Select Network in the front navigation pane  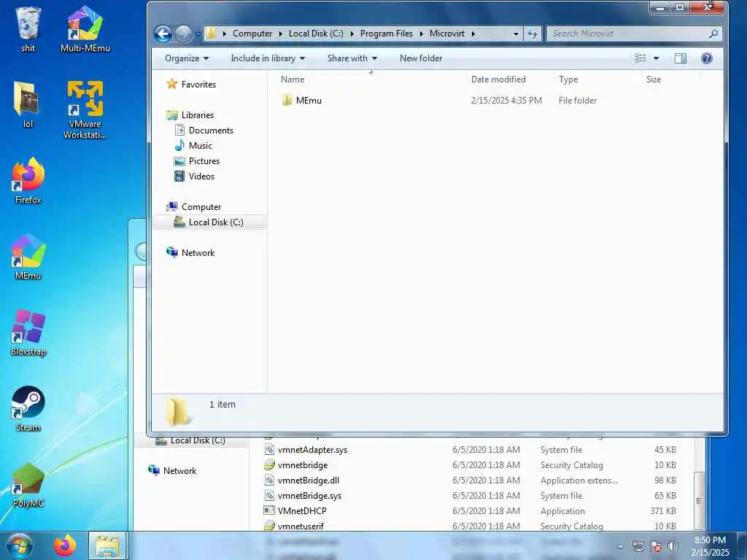[x=198, y=253]
